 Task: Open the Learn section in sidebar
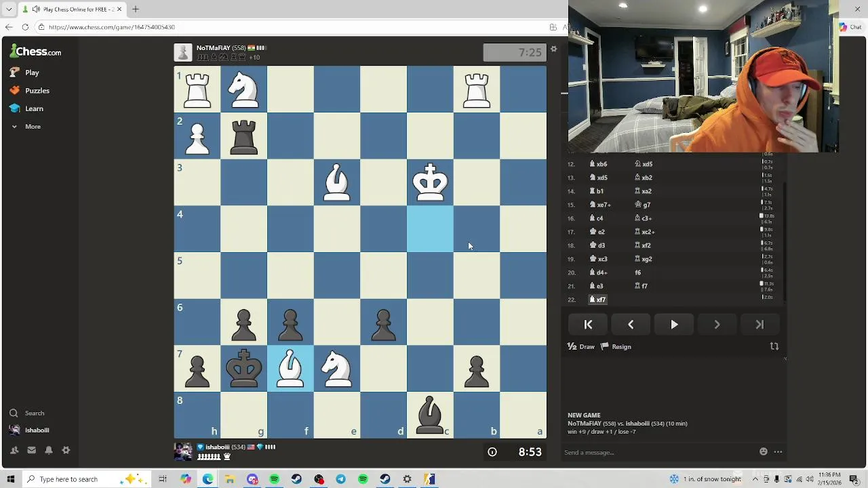[x=27, y=108]
